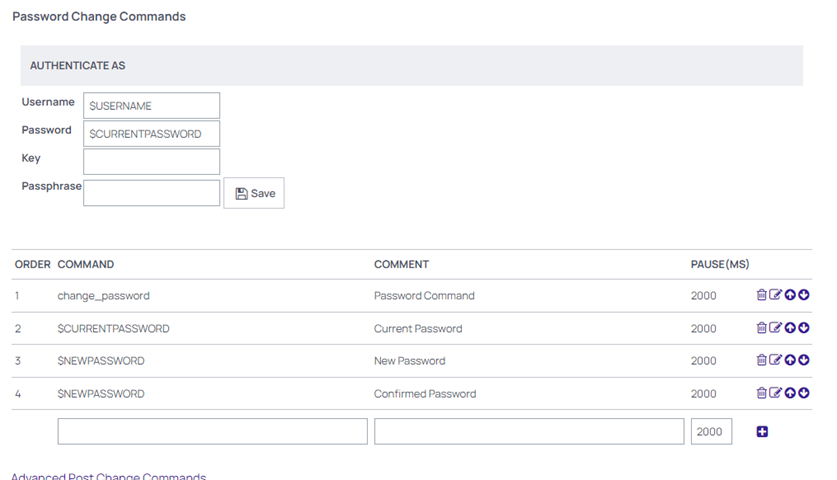Focus the new pause milliseconds field

711,431
